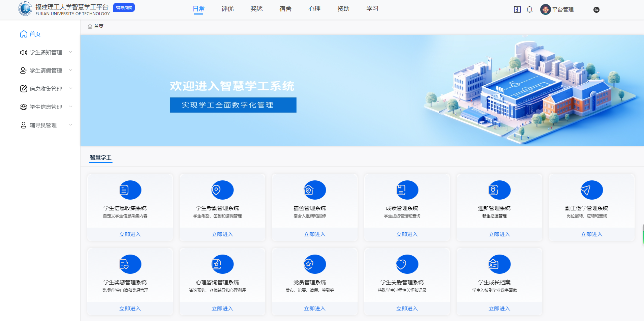Viewport: 644px width, 321px height.
Task: Click the Fujian University of Technology logo
Action: click(25, 8)
